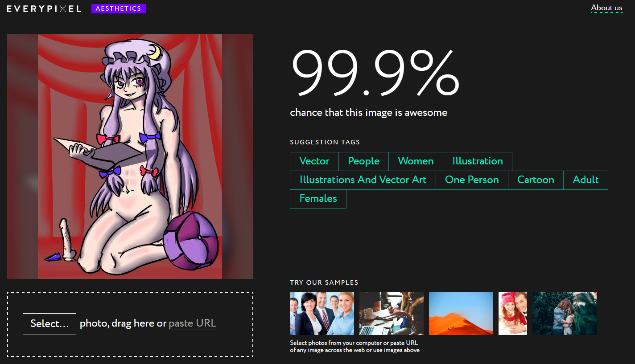Click Illustrations And Vector Art tag
The width and height of the screenshot is (635, 364).
(363, 180)
